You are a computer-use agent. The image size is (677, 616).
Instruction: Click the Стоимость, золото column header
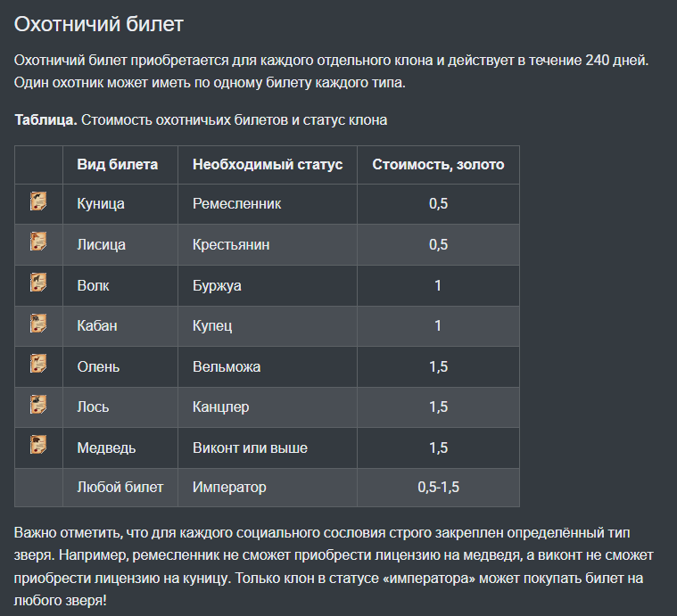[x=438, y=164]
